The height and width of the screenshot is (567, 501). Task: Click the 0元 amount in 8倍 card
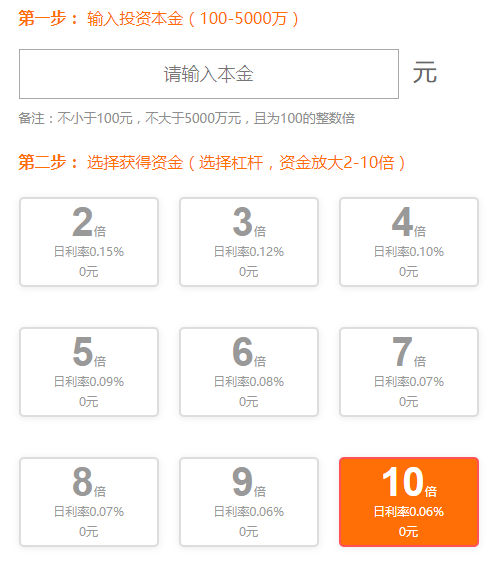(89, 532)
